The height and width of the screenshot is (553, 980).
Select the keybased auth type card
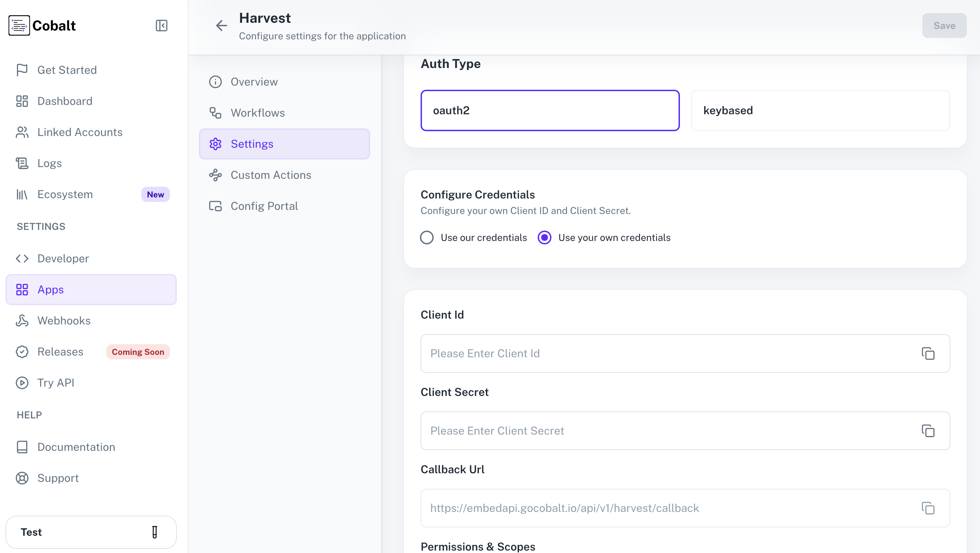820,110
